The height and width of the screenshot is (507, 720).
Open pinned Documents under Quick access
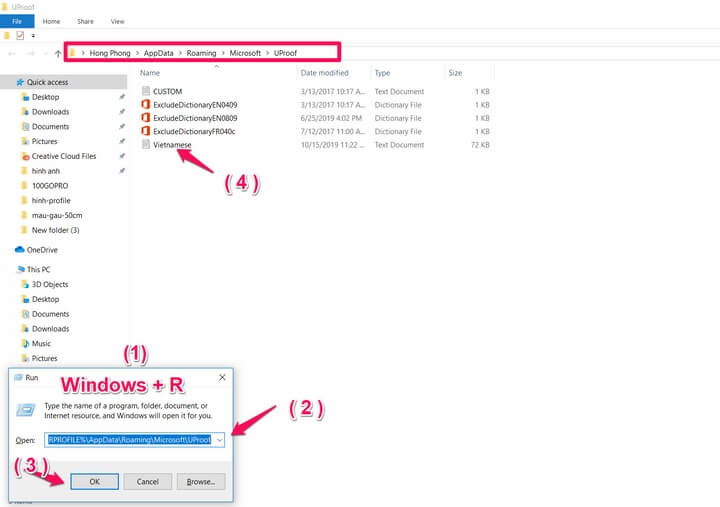[51, 126]
